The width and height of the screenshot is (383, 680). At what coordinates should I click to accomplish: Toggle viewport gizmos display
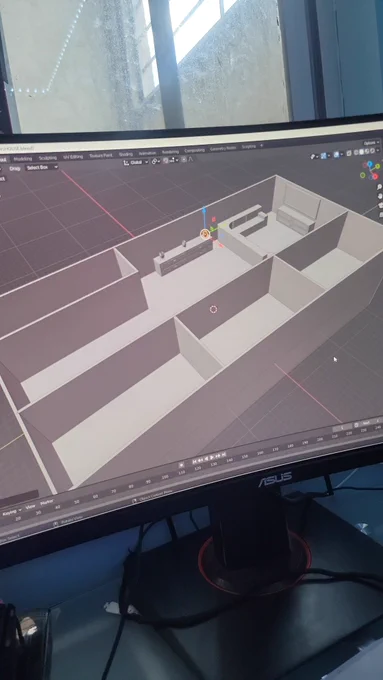(324, 156)
